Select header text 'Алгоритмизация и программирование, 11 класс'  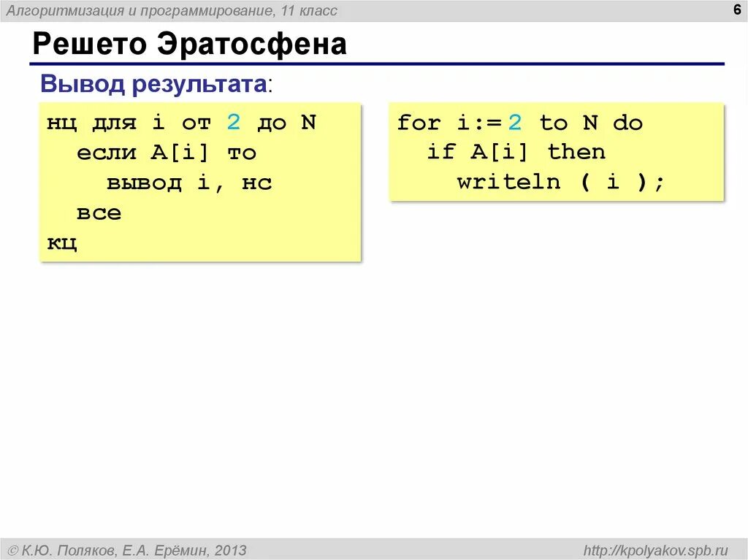click(172, 10)
